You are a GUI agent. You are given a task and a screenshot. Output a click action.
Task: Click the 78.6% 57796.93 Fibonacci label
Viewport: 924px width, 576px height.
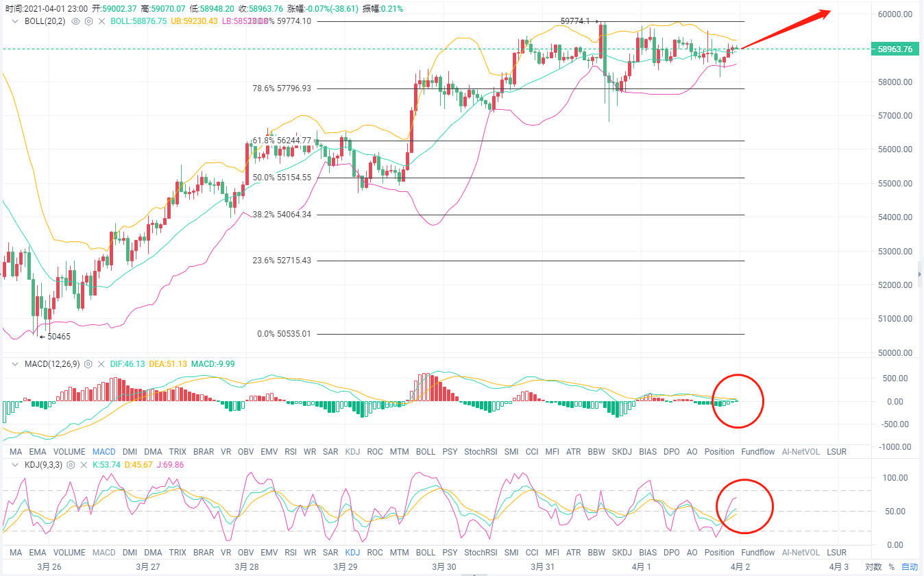click(282, 88)
